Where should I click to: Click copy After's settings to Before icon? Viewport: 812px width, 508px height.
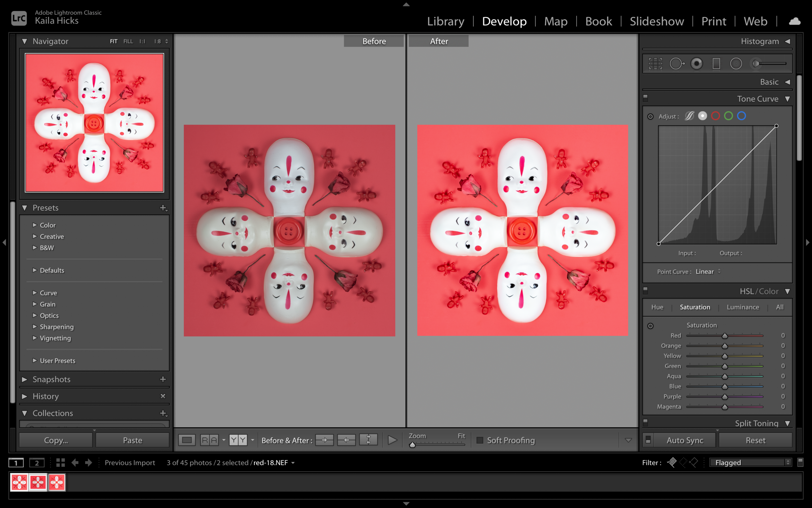point(346,440)
